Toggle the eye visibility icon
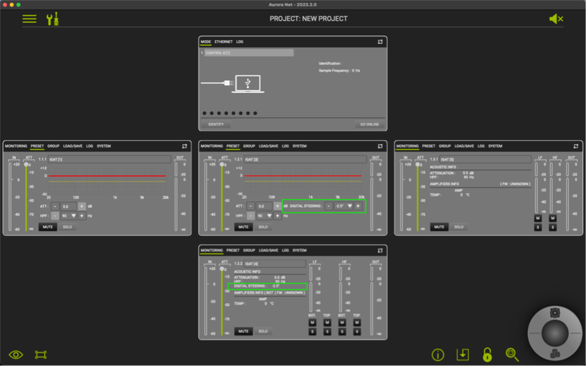This screenshot has height=367, width=588. (16, 355)
